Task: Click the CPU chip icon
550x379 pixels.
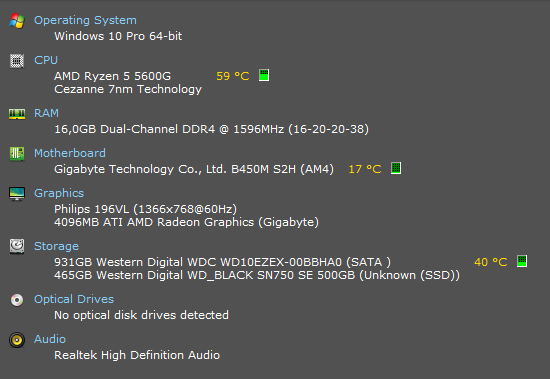Action: [17, 61]
